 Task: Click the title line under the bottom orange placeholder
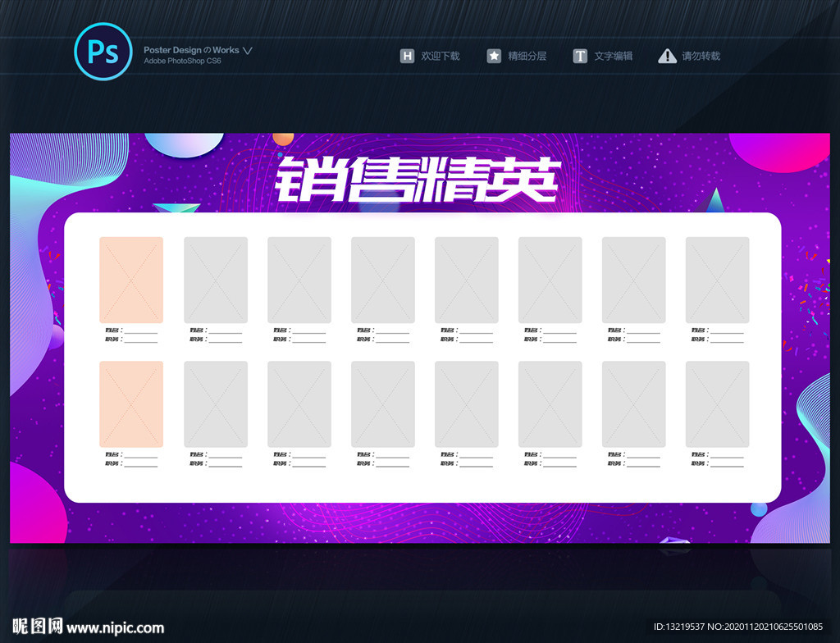131,463
